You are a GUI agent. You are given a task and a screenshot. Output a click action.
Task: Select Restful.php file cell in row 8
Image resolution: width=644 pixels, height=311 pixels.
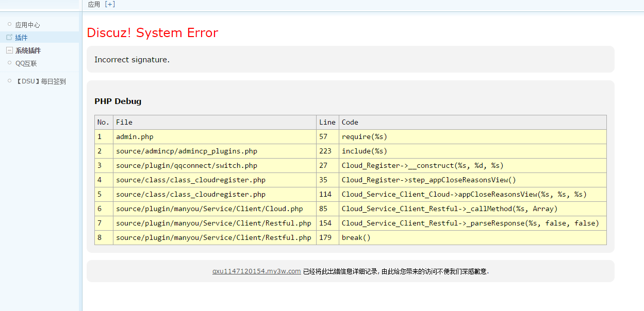tap(214, 237)
